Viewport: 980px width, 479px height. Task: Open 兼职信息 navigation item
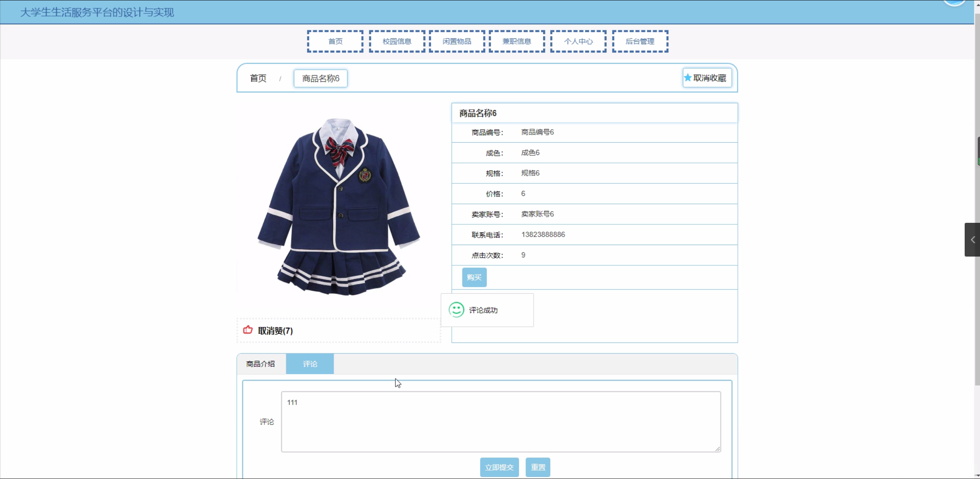[516, 41]
